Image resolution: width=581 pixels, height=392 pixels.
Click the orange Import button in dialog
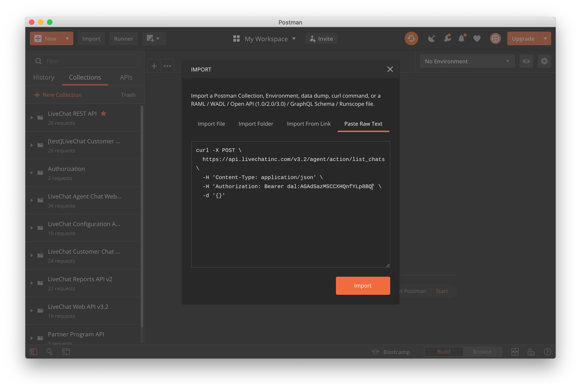pos(363,286)
